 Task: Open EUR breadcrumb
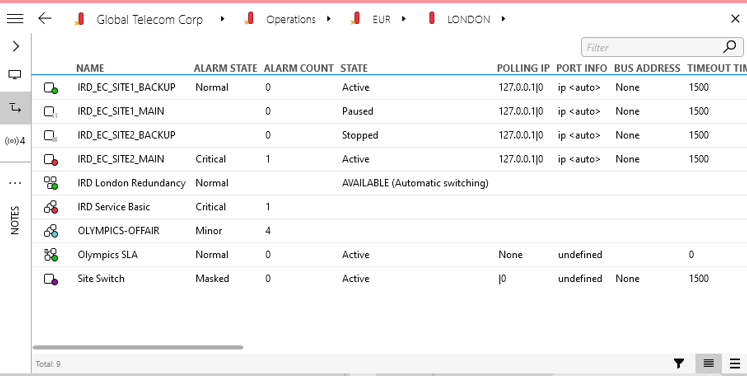click(x=381, y=20)
